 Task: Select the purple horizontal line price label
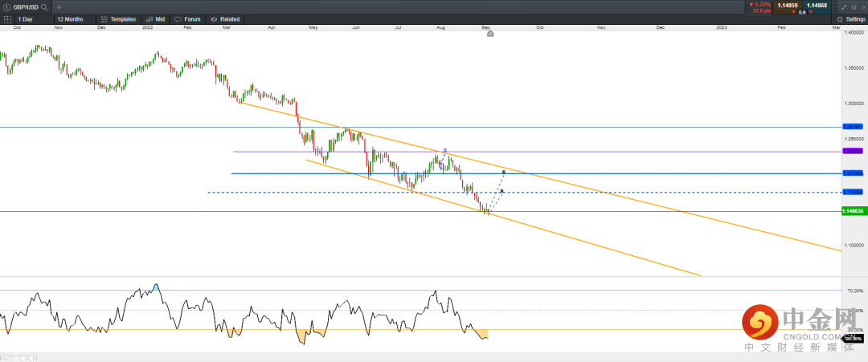853,151
